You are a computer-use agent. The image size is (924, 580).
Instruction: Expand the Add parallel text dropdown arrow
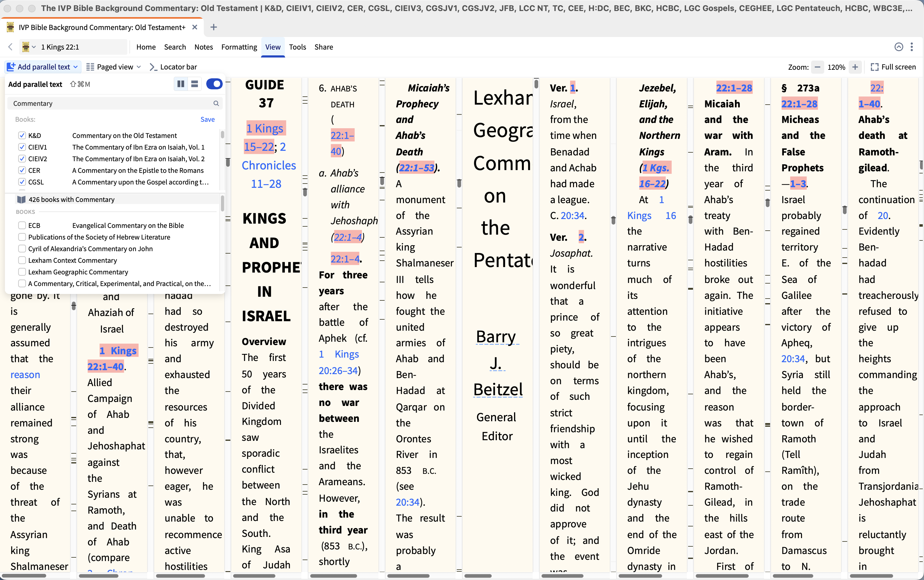(x=76, y=67)
